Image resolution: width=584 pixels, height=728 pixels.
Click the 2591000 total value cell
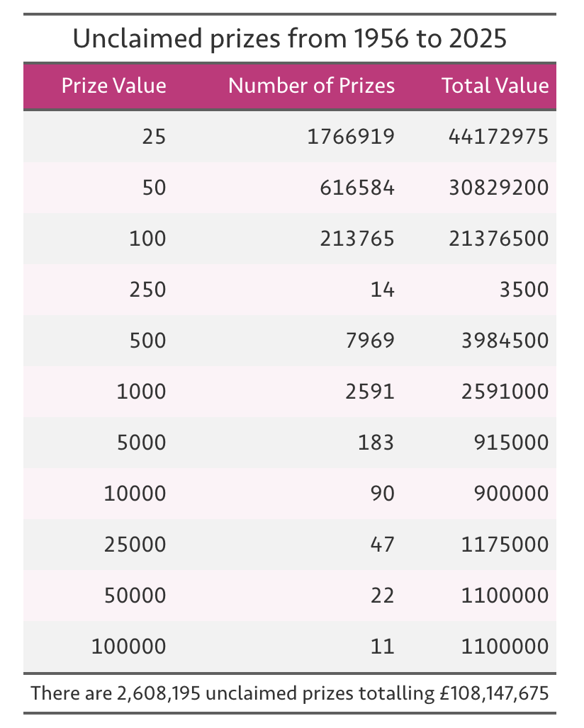(x=505, y=392)
